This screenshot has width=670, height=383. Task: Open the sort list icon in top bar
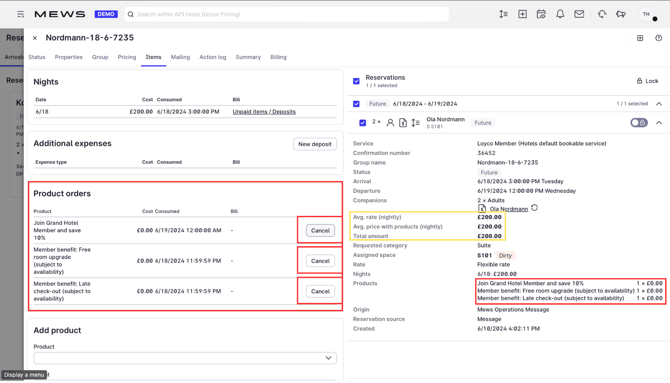pos(503,14)
